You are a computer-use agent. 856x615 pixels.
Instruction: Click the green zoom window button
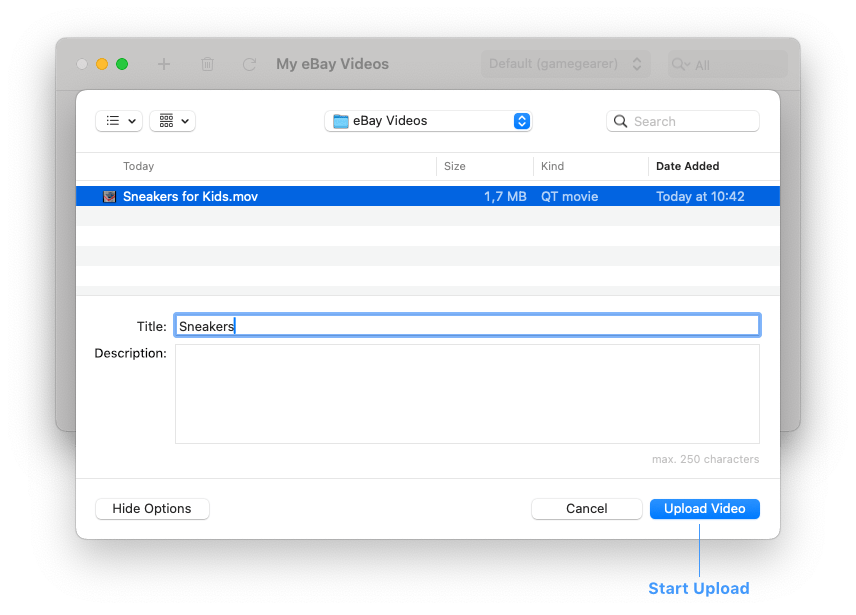(122, 64)
